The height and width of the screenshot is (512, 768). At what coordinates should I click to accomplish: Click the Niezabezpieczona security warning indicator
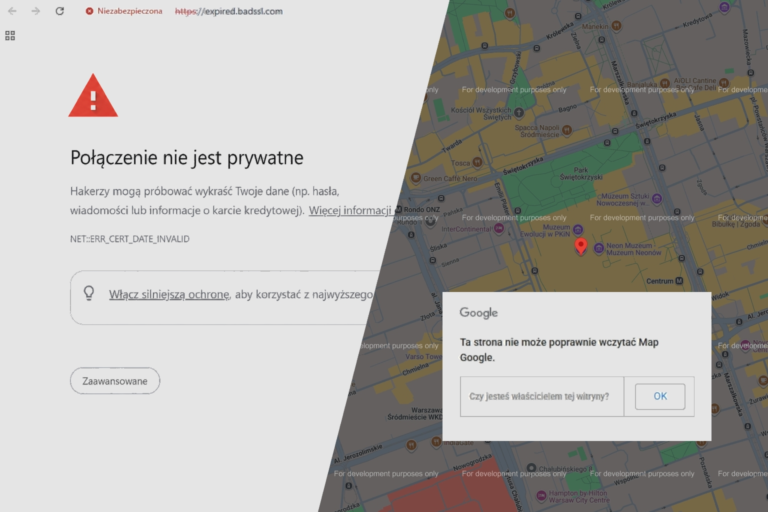click(x=124, y=11)
